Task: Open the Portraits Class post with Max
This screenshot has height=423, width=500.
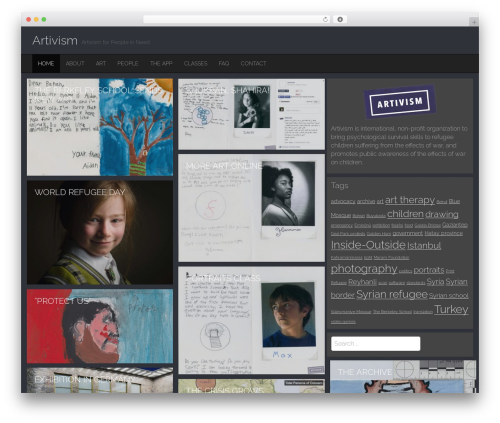Action: point(251,320)
